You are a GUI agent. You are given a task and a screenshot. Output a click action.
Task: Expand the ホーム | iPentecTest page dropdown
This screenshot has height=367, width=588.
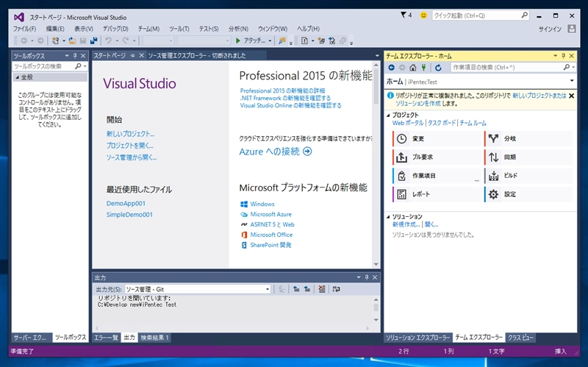tap(572, 81)
